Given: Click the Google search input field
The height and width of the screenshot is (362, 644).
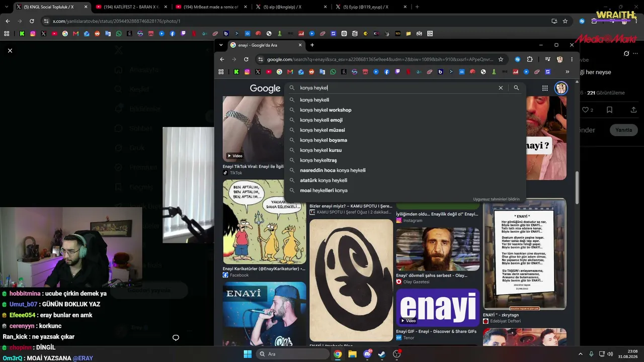Looking at the screenshot, I should coord(397,88).
